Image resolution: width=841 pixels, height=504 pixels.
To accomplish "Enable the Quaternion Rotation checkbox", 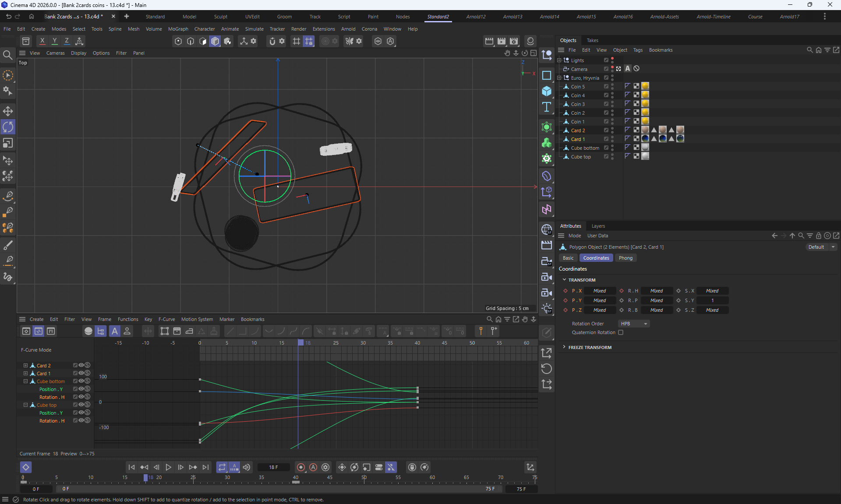I will coord(621,332).
